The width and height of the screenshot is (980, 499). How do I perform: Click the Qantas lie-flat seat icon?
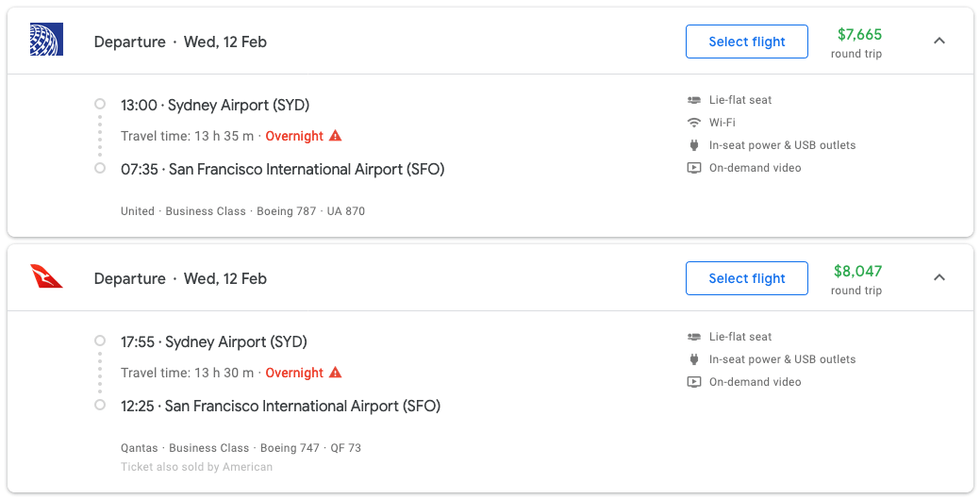[x=694, y=337]
